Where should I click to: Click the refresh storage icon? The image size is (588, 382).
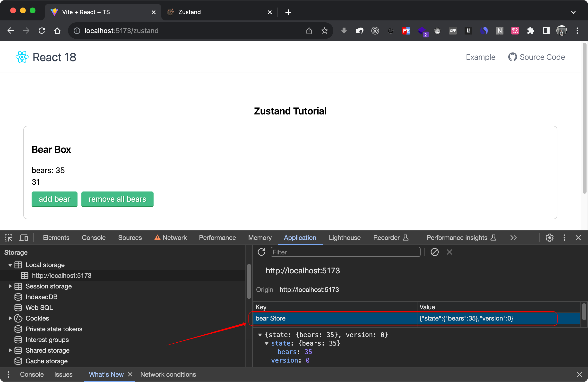[261, 252]
